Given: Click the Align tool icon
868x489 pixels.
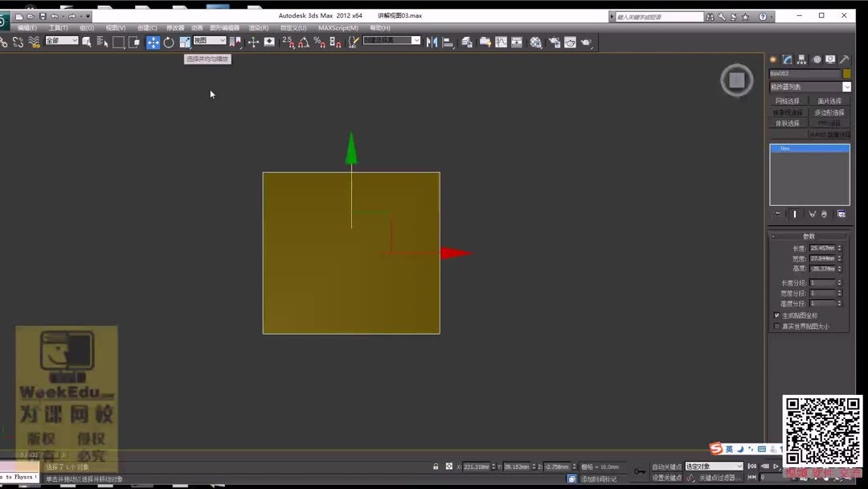Looking at the screenshot, I should 448,42.
